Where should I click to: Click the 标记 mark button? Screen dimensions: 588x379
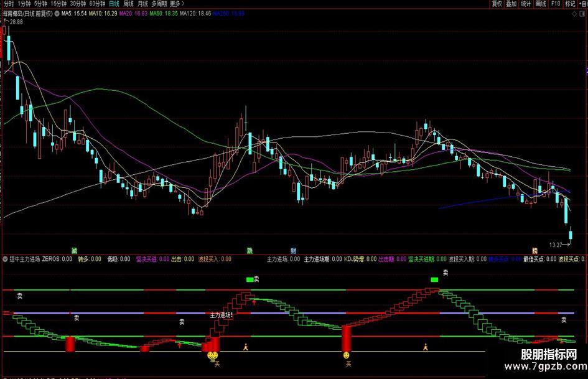pos(570,4)
